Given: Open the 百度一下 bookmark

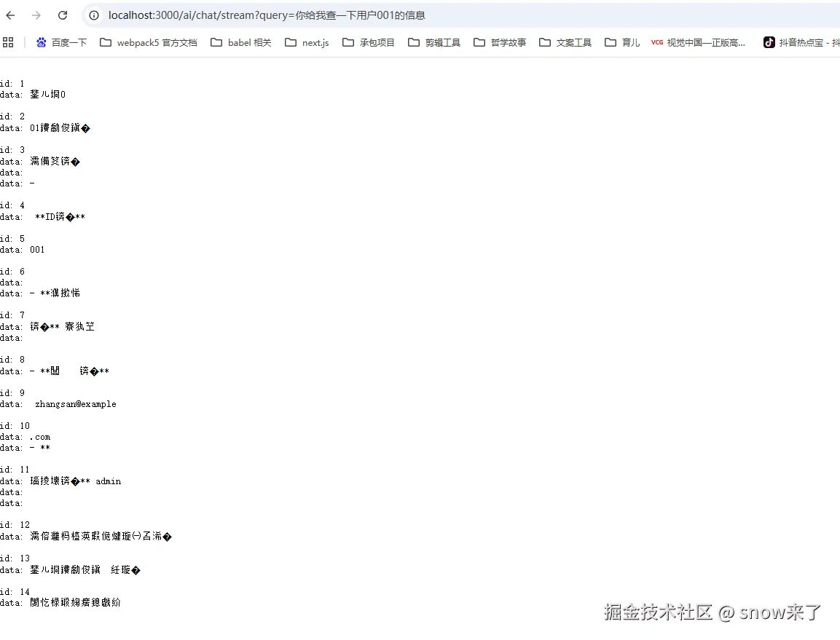Looking at the screenshot, I should (61, 42).
